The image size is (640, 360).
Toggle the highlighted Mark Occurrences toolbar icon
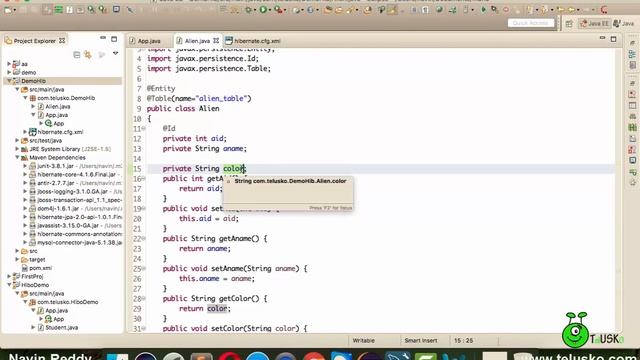[392, 9]
